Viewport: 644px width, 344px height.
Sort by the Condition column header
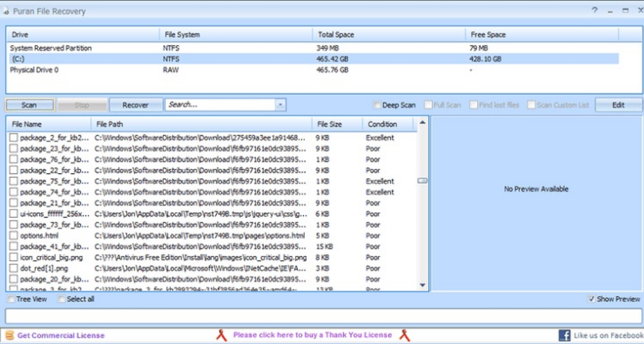(x=383, y=124)
